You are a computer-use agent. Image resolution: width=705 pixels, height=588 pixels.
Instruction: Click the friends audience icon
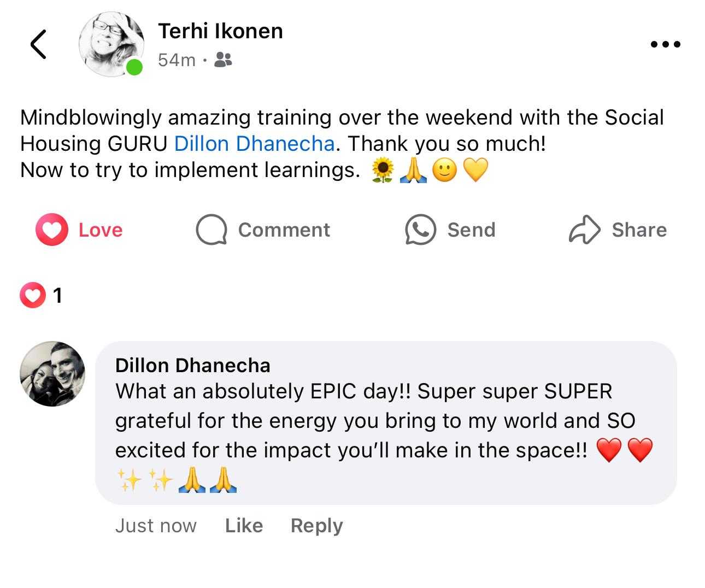tap(223, 60)
